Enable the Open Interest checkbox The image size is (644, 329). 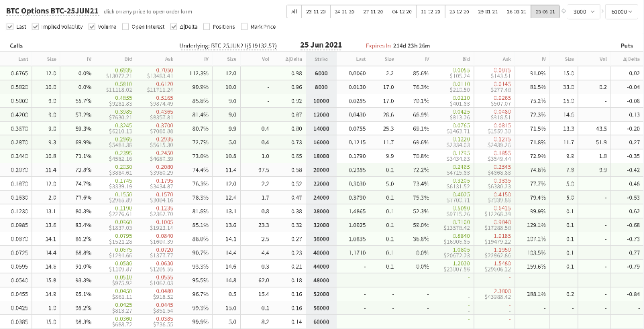tap(127, 27)
